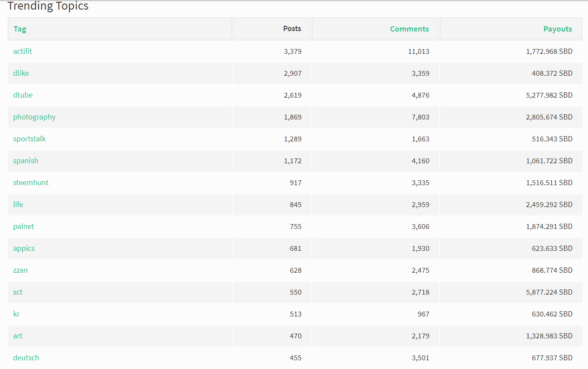Select comments value 4,876
Image resolution: width=588 pixels, height=369 pixels.
(x=420, y=95)
